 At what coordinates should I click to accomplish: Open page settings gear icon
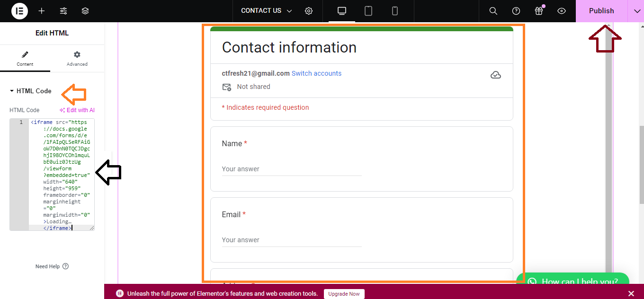pyautogui.click(x=309, y=11)
